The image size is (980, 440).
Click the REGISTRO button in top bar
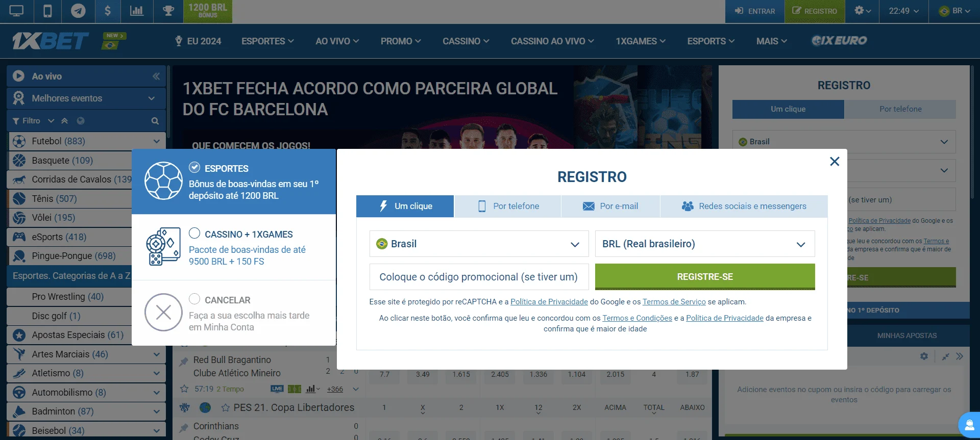click(x=815, y=11)
